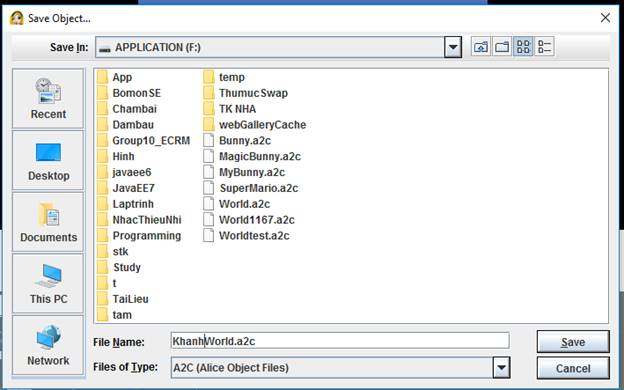This screenshot has width=624, height=390.
Task: Click the Save In combo box showing APPLICATION (F:)
Action: 278,47
